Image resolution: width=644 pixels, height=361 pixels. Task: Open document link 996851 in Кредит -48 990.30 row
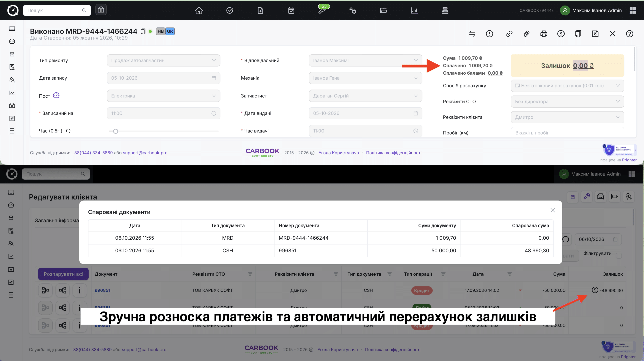pos(102,290)
